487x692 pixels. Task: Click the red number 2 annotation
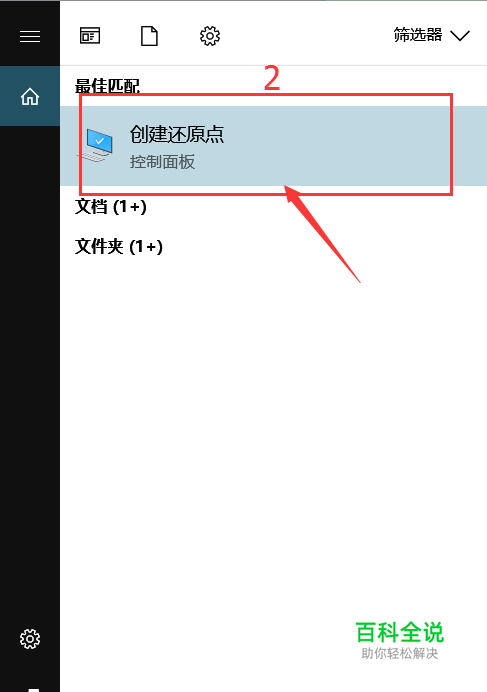click(x=272, y=78)
